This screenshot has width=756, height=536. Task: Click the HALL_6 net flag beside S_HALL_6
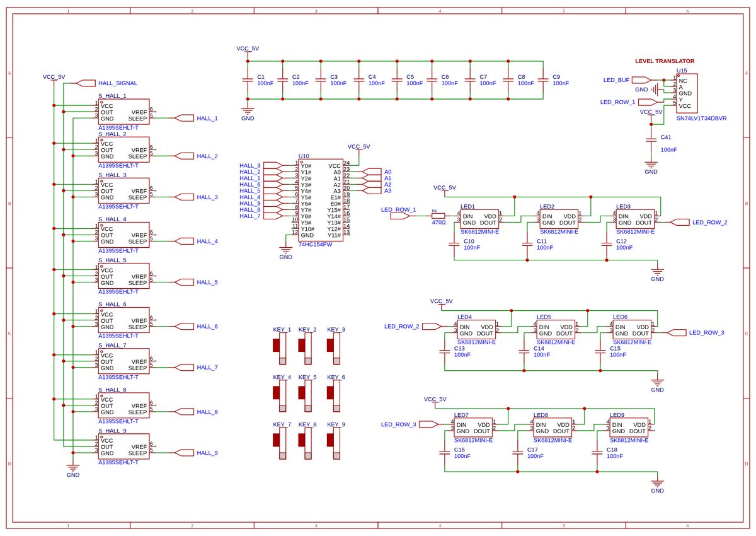183,326
